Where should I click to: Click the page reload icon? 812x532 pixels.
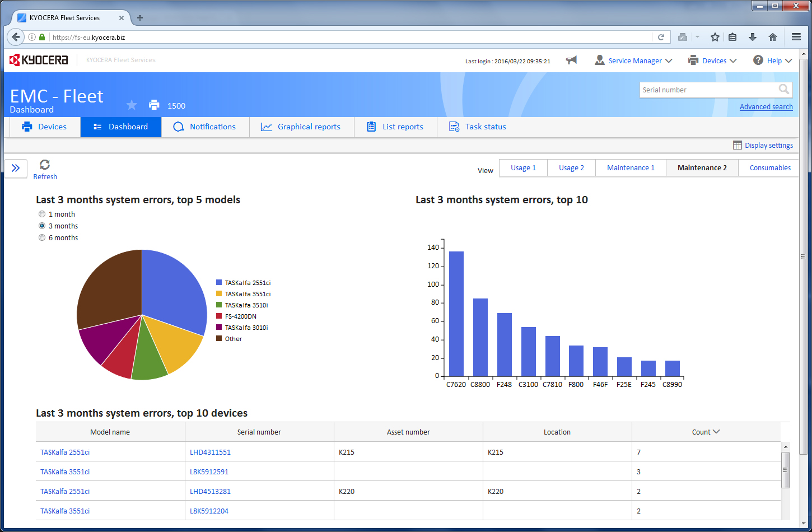pyautogui.click(x=661, y=37)
